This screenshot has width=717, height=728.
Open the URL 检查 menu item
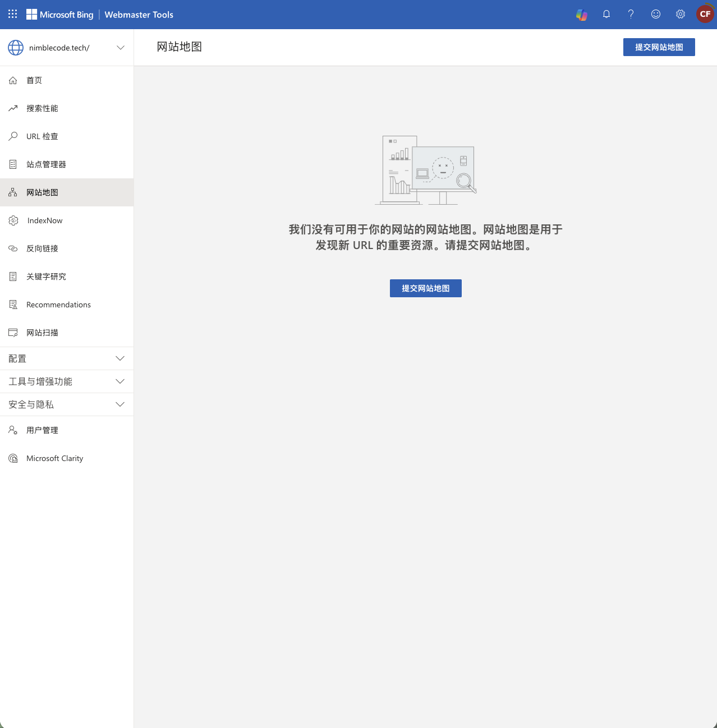pos(42,136)
